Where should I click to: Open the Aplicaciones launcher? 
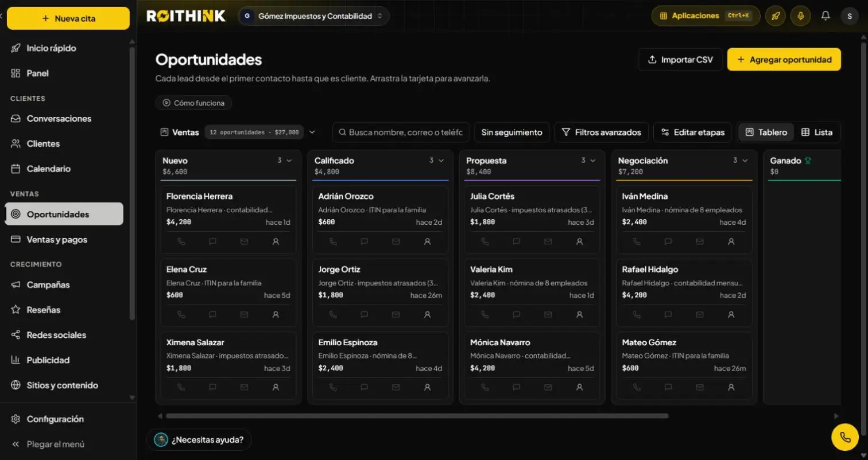(706, 16)
